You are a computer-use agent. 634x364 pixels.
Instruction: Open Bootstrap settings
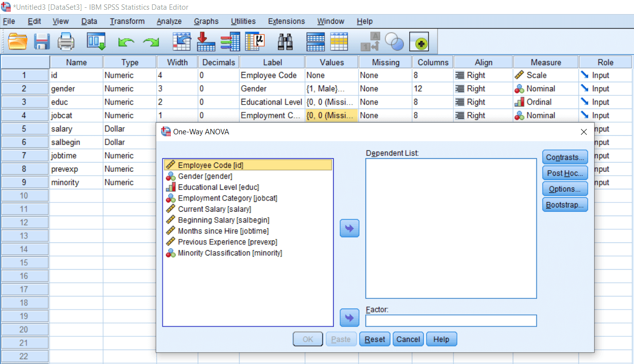pyautogui.click(x=565, y=205)
